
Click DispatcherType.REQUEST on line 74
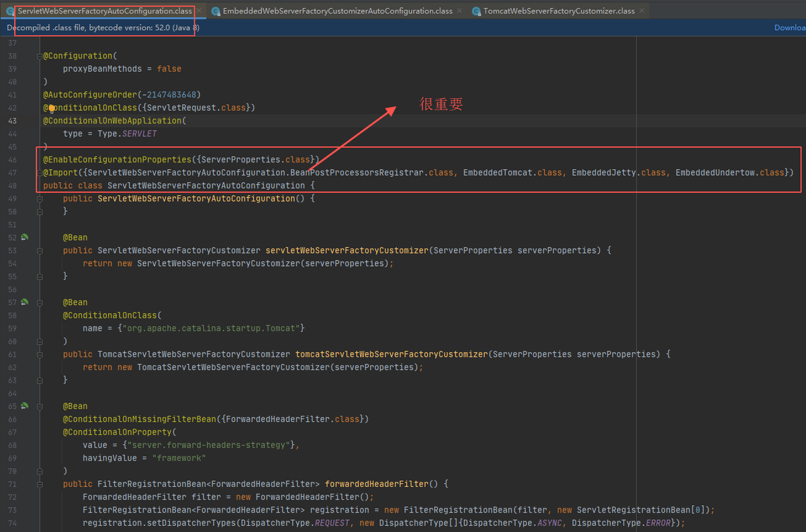[296, 523]
